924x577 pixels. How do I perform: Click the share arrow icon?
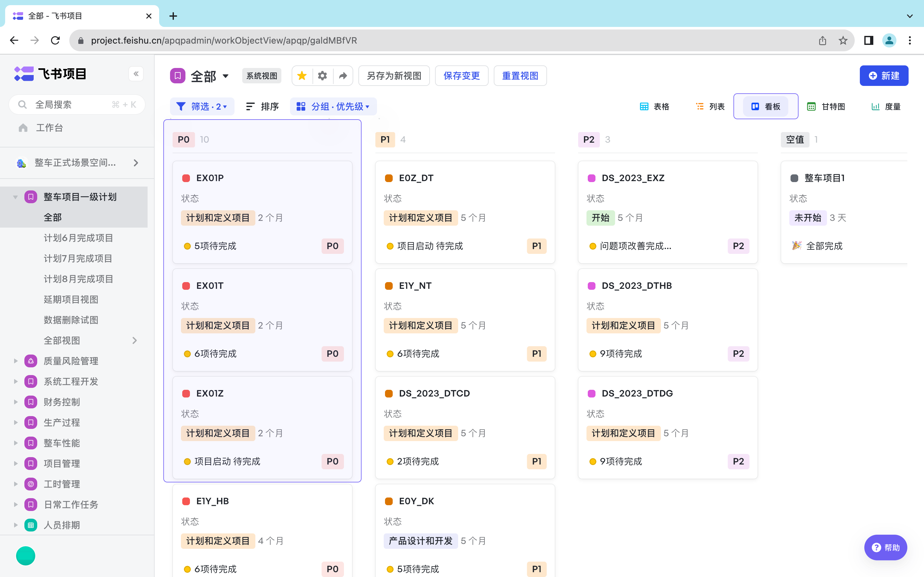[343, 76]
